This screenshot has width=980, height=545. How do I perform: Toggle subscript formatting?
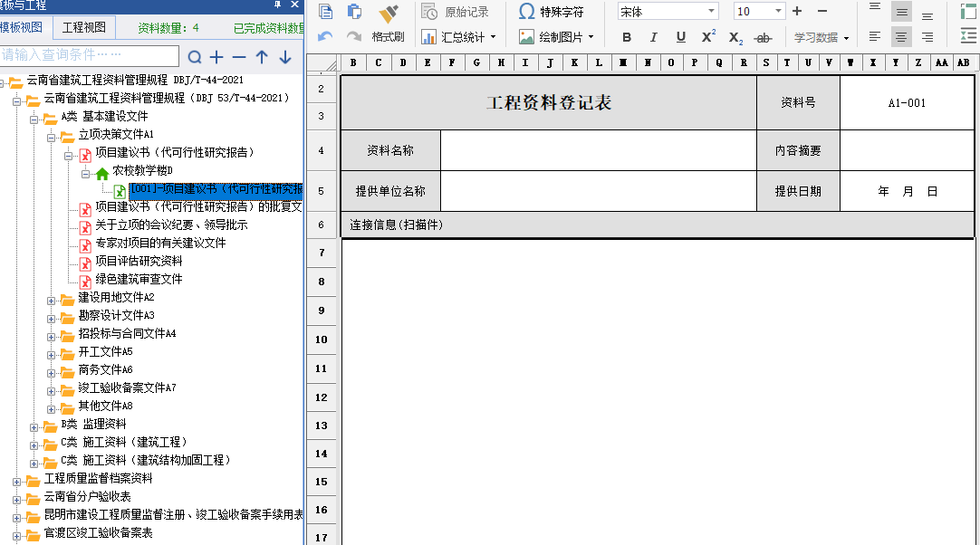pos(735,38)
